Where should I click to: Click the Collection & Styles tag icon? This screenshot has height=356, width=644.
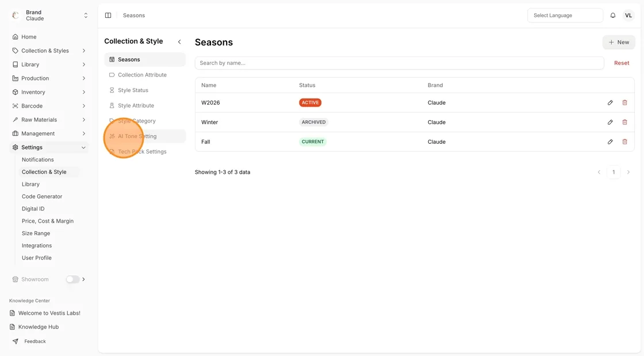[x=15, y=51]
